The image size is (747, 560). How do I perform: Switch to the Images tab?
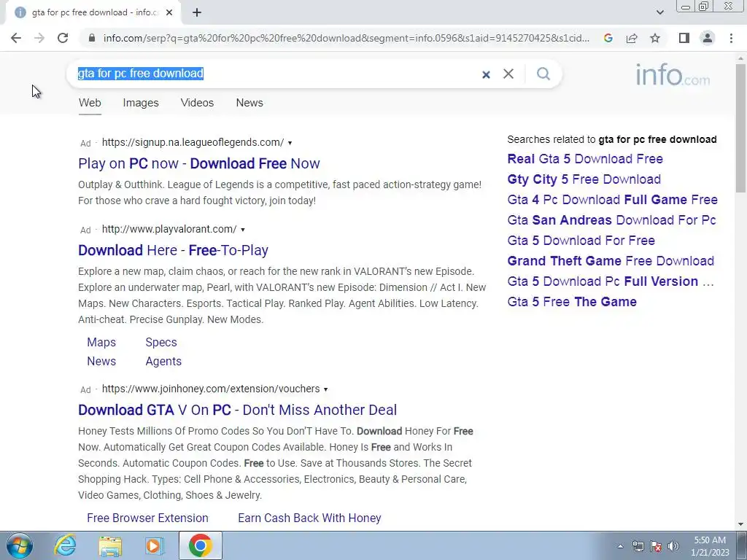(141, 102)
